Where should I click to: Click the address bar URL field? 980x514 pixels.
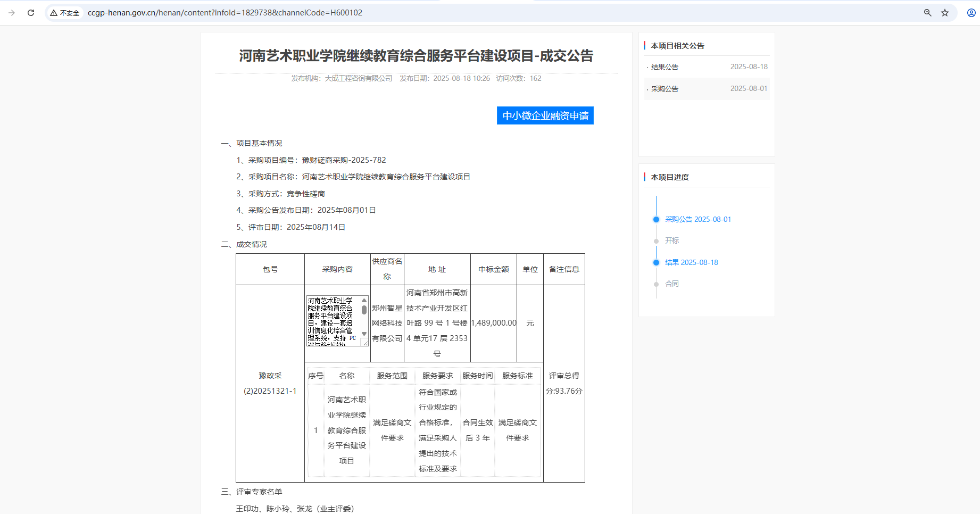pyautogui.click(x=223, y=12)
